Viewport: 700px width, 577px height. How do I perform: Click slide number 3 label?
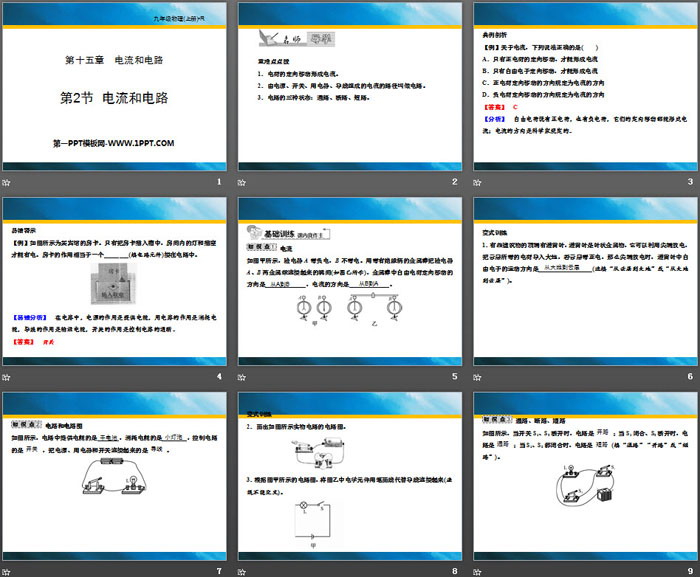tap(690, 181)
